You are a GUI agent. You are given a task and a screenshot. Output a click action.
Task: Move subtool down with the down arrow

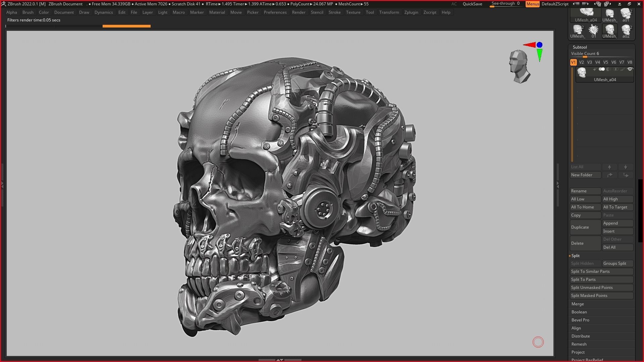(626, 167)
